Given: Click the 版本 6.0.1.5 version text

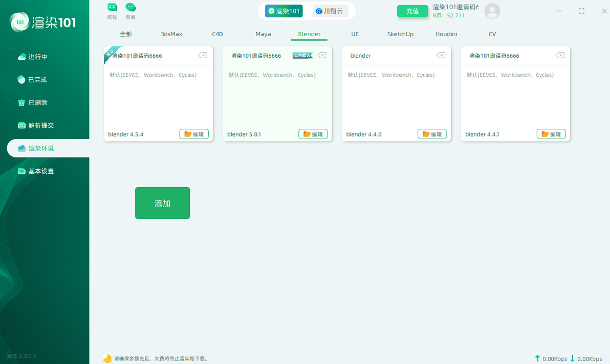Looking at the screenshot, I should pos(21,356).
